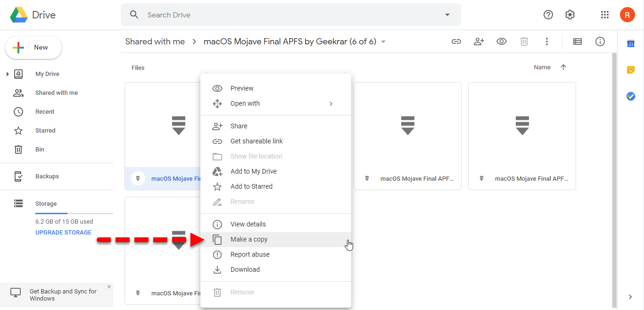The height and width of the screenshot is (310, 644).
Task: Expand the folder name breadcrumb dropdown
Action: click(383, 42)
